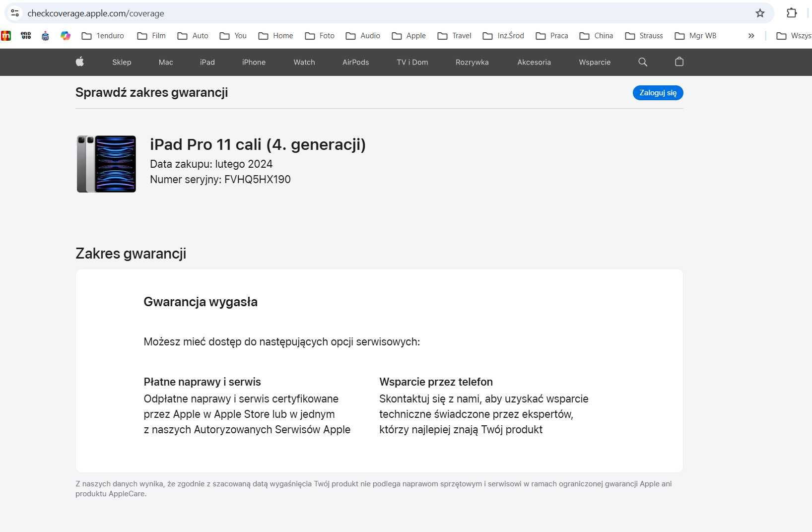Open the Apple bookmarks folder
Viewport: 812px width, 532px height.
point(408,36)
